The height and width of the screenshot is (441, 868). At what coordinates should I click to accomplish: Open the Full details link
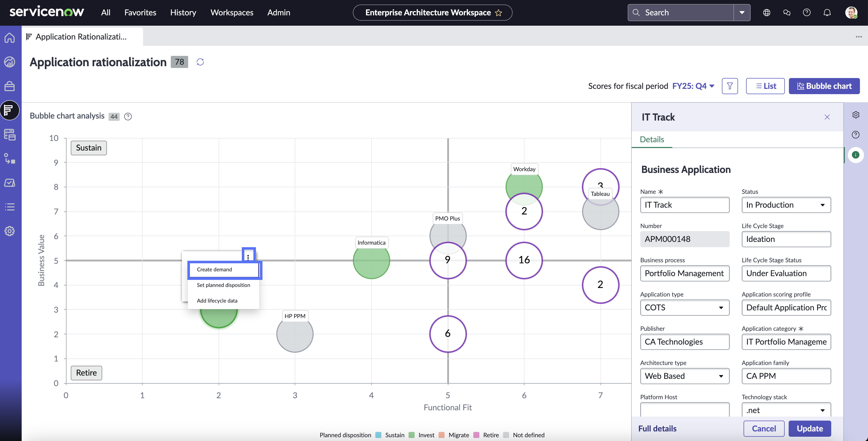(657, 429)
